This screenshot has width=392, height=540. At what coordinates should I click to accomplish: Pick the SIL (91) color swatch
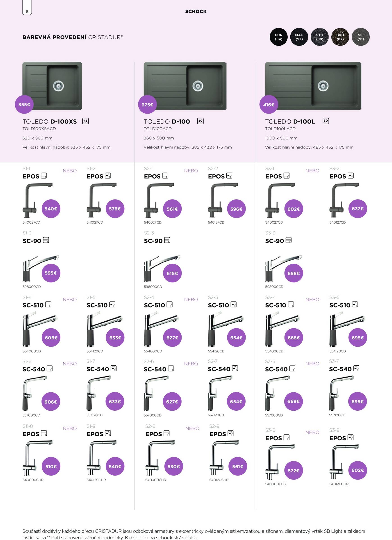point(361,37)
